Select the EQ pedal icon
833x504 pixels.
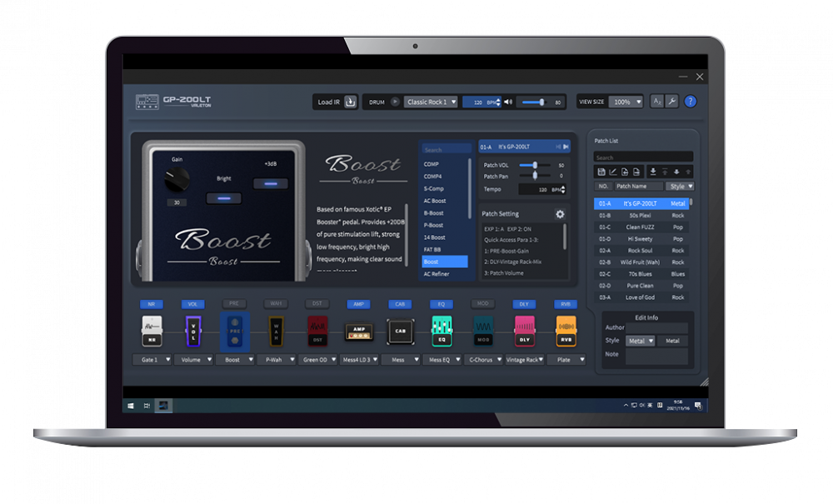pos(442,332)
